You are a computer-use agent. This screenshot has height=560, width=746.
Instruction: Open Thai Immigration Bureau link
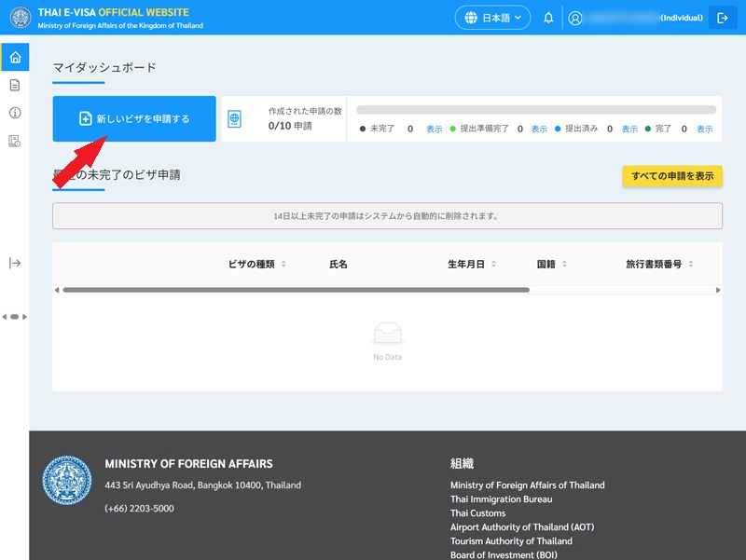coord(502,499)
